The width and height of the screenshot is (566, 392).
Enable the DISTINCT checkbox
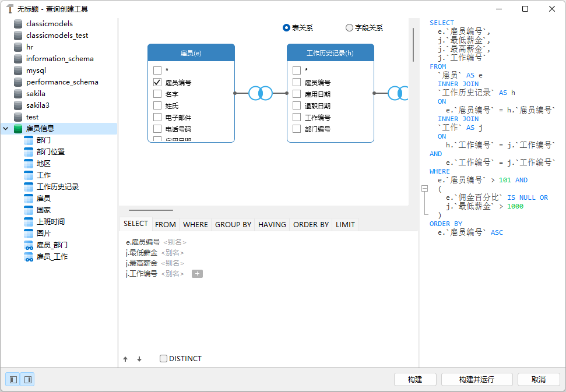pyautogui.click(x=163, y=358)
